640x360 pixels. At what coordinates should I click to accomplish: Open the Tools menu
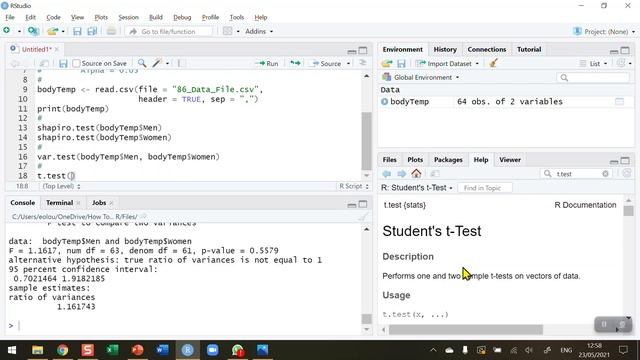(x=236, y=17)
